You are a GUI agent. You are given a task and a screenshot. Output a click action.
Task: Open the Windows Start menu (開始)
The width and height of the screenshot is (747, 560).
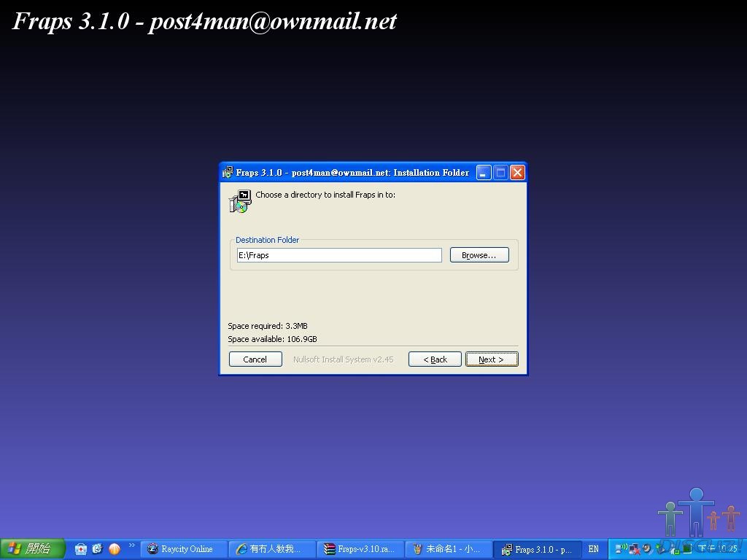(32, 549)
